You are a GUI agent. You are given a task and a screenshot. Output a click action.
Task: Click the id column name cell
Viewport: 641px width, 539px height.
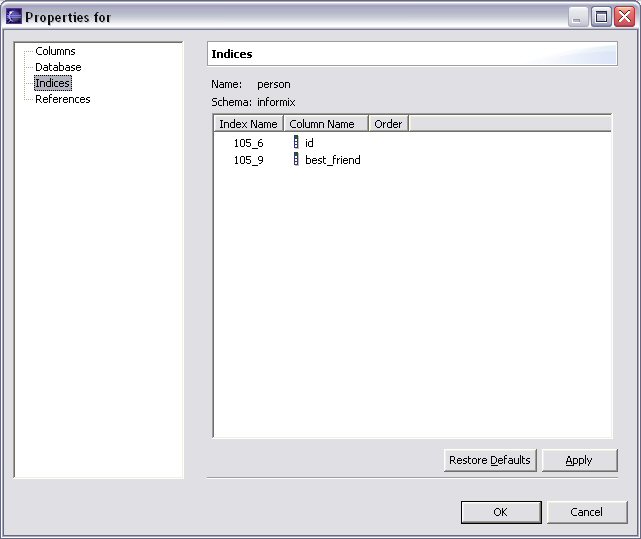point(309,143)
